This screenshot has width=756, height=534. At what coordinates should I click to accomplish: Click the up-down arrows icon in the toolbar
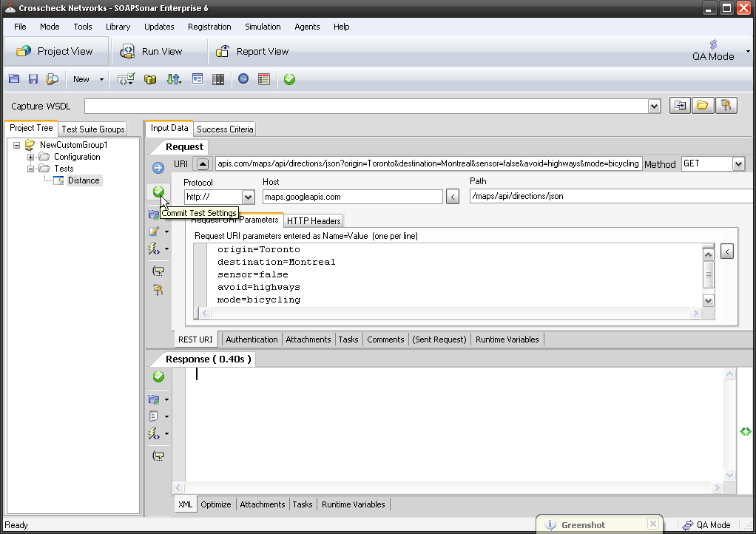174,79
